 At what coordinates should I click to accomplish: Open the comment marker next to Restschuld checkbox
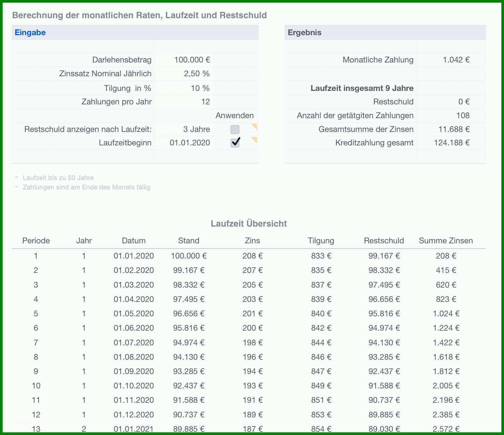[254, 126]
